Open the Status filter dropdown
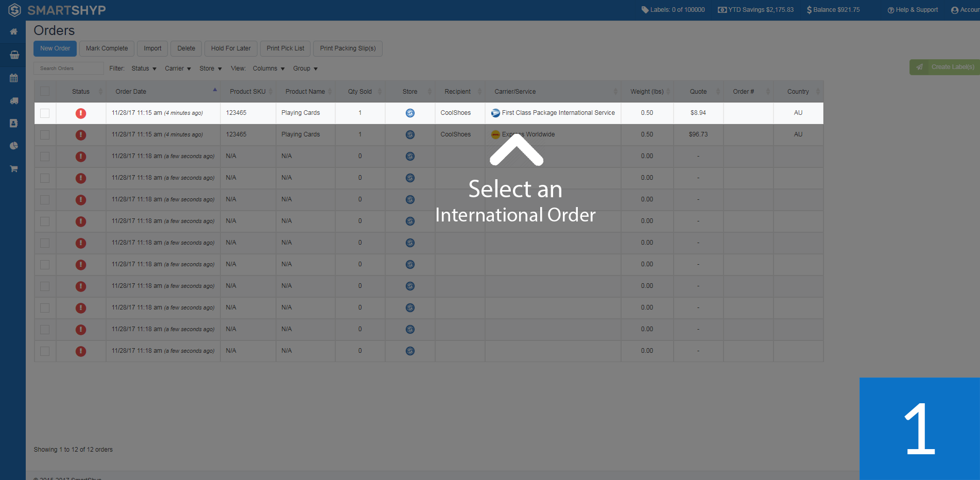The image size is (980, 480). [x=144, y=68]
